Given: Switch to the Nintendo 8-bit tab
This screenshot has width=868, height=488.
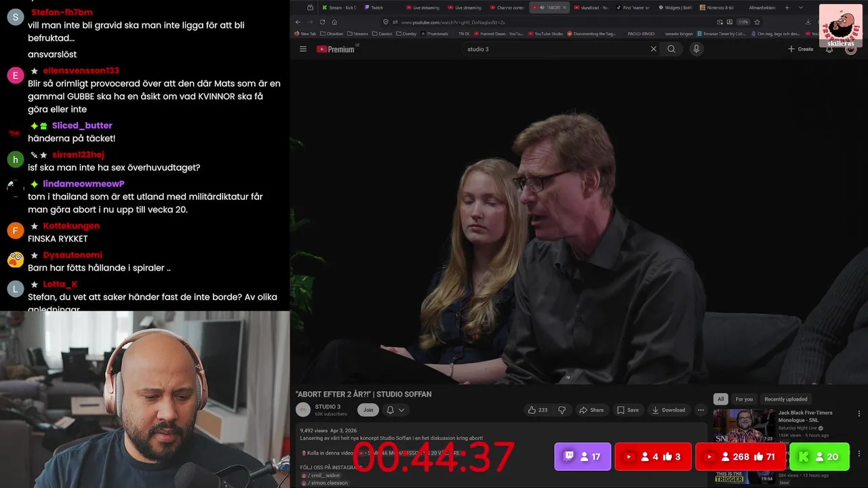Looking at the screenshot, I should [717, 7].
